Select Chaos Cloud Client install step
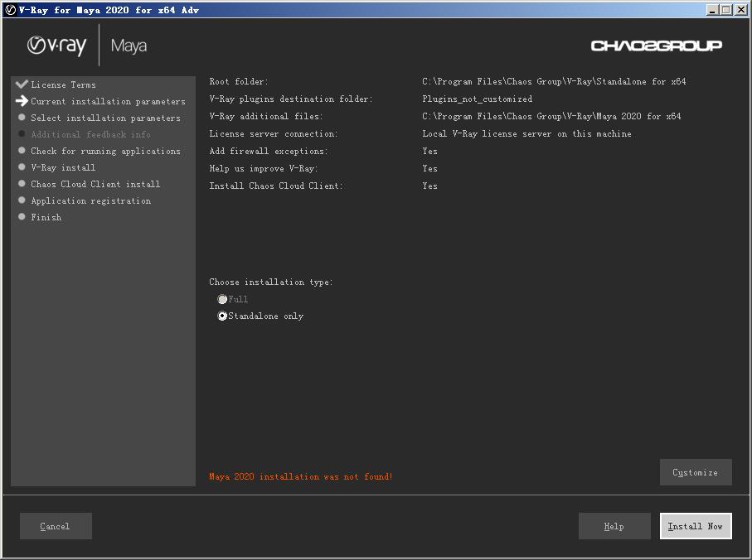 (95, 184)
